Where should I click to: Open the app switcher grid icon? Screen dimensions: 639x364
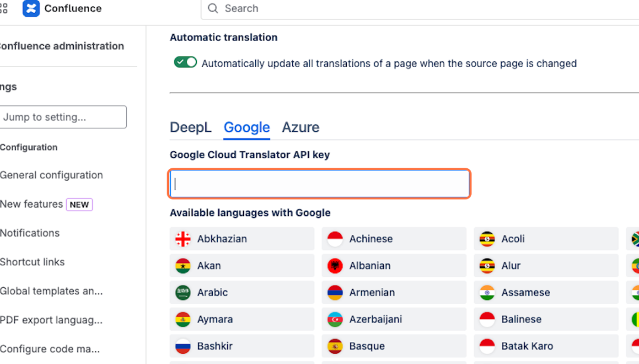pyautogui.click(x=4, y=8)
